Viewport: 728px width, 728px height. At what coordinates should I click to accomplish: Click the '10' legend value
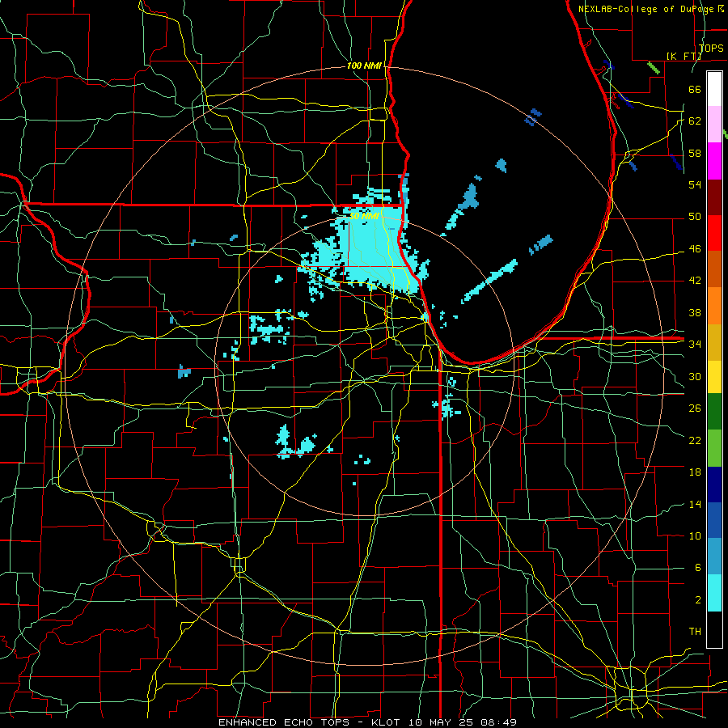click(695, 536)
